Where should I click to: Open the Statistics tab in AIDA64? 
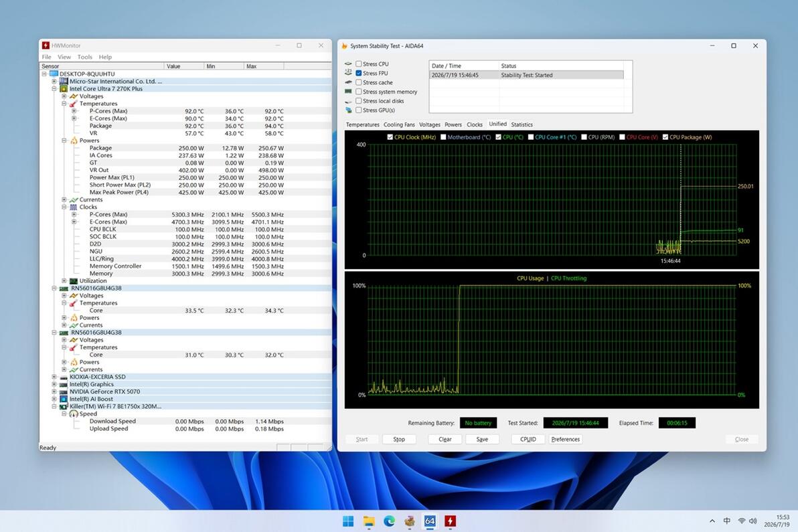(522, 124)
